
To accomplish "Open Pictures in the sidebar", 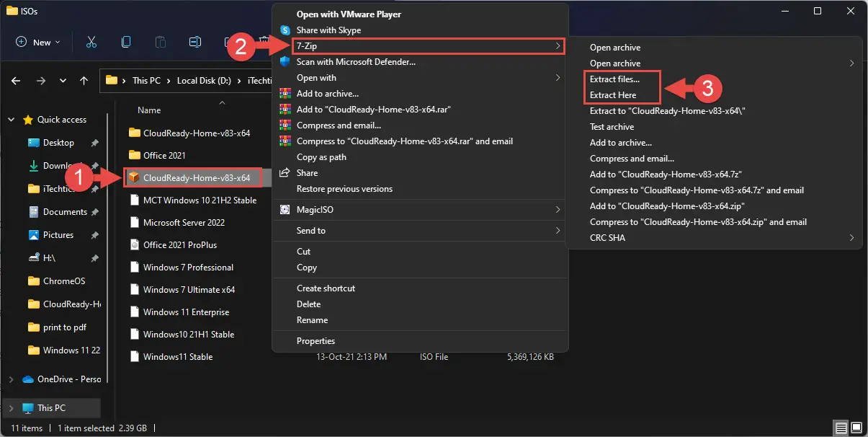I will coord(58,235).
